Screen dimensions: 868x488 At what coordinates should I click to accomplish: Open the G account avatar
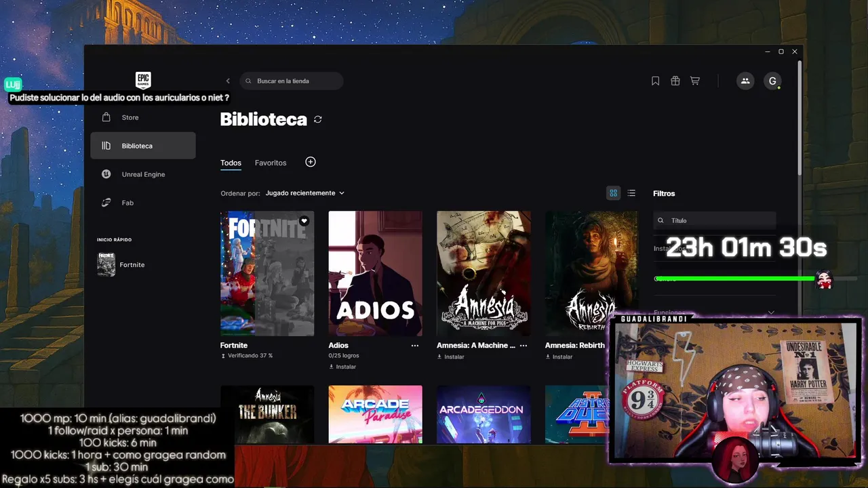pos(772,81)
